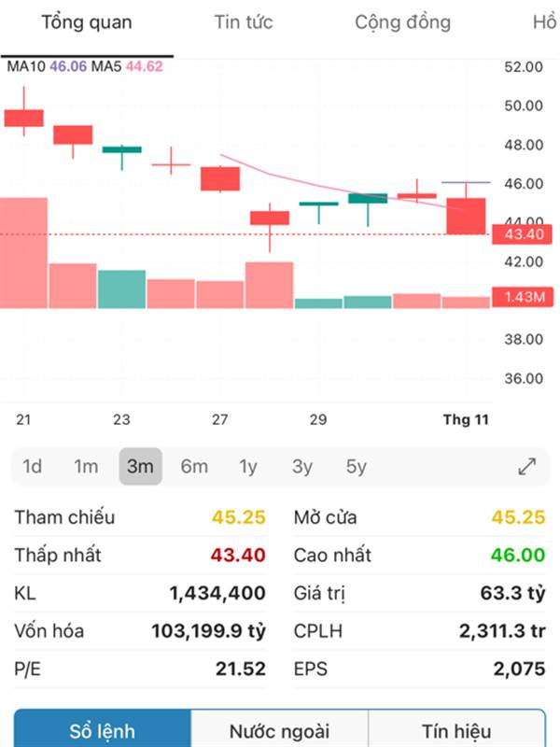Screen dimensions: 560x747
Task: Switch to Nước ngoài section
Action: (x=280, y=731)
